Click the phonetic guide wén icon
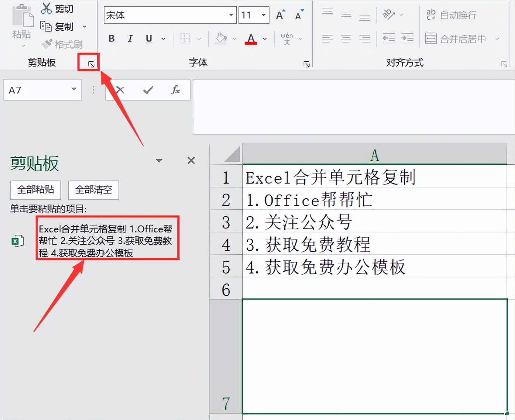Screen dimensions: 515x420 (287, 38)
